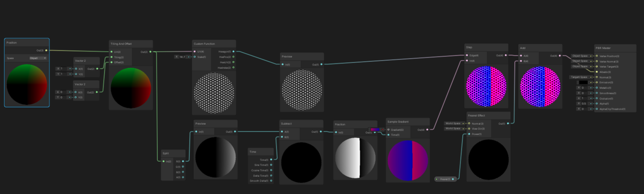Click HexPos(2) output port on Custom Function
The height and width of the screenshot is (194, 644).
[233, 56]
